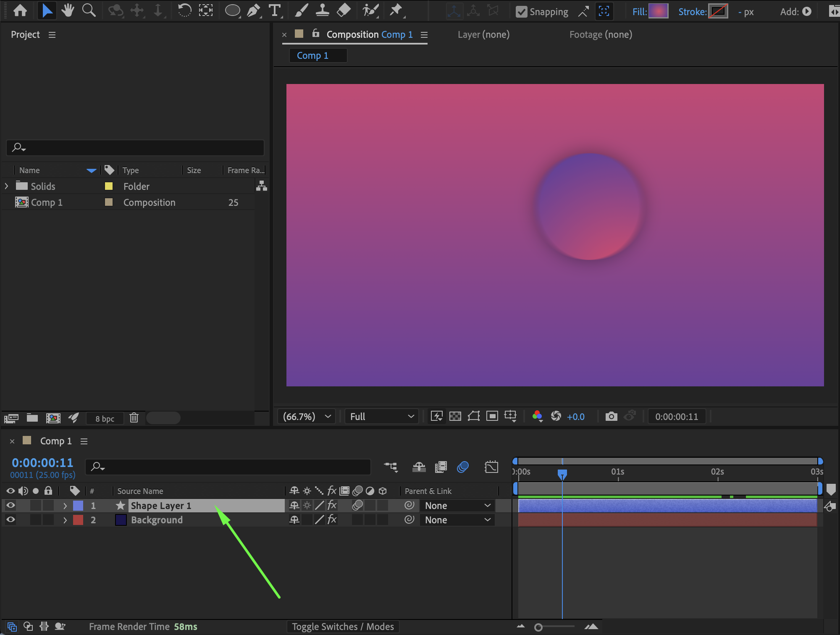Click the Puppet Pin tool
This screenshot has height=635, width=840.
tap(395, 10)
